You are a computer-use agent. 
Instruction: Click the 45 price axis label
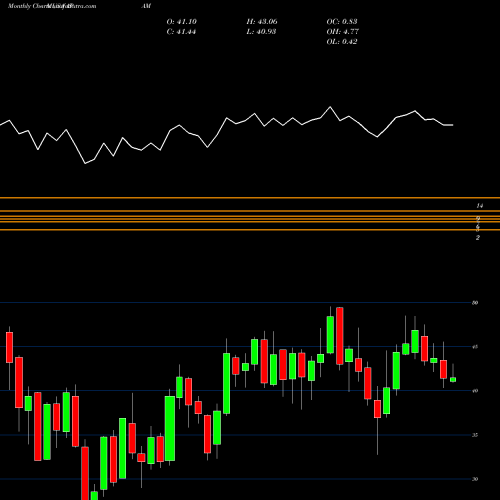click(475, 347)
